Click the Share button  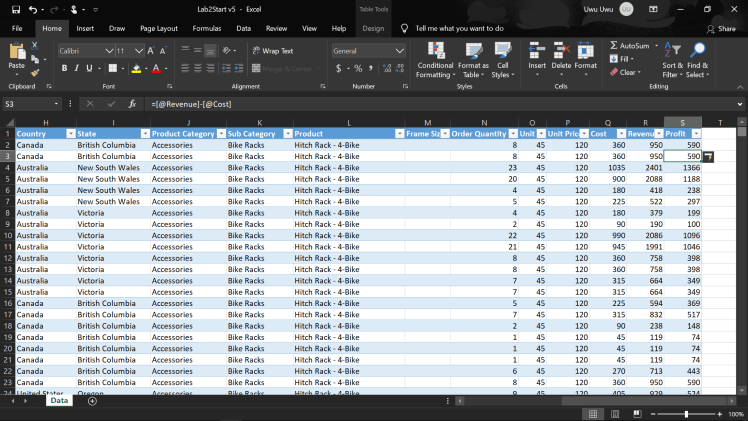point(720,29)
